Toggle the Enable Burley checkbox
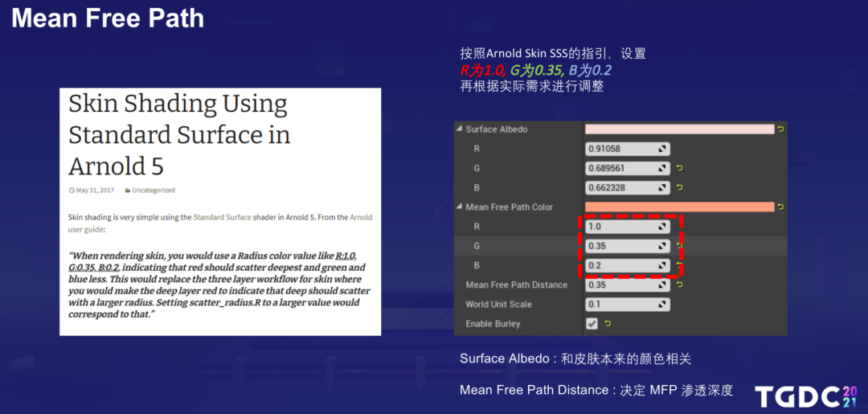 592,324
